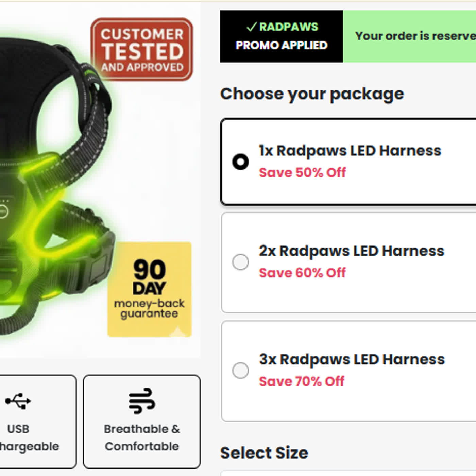Click the Save 50% Off text

(302, 173)
